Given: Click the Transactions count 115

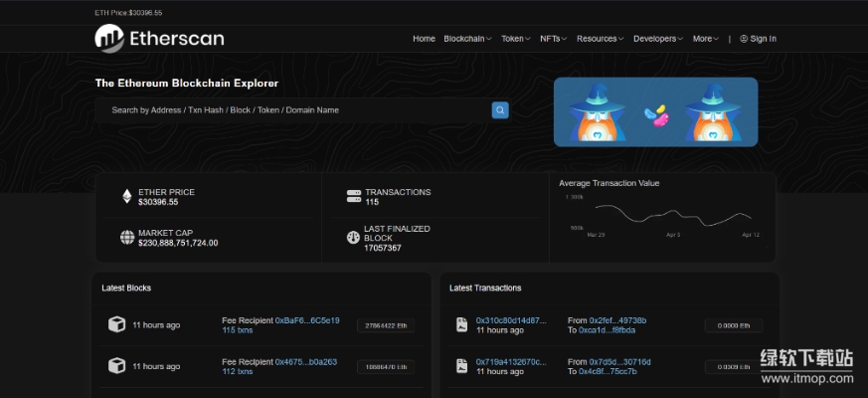Looking at the screenshot, I should pyautogui.click(x=372, y=202).
